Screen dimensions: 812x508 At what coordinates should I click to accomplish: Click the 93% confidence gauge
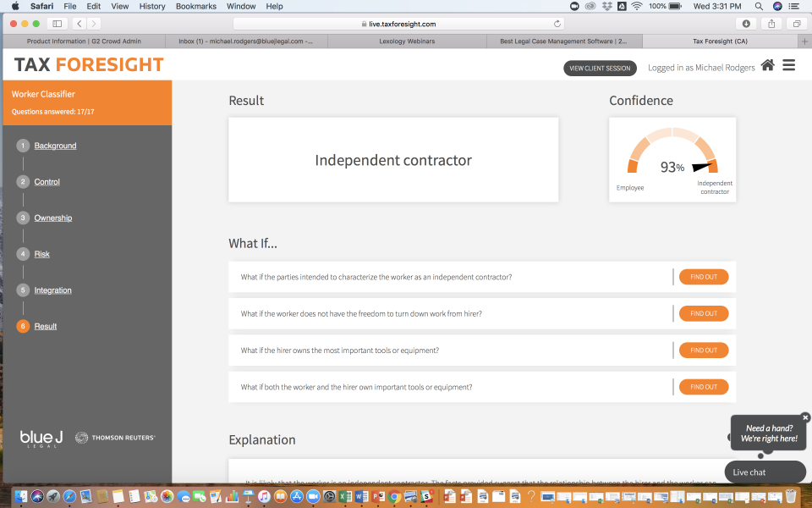pyautogui.click(x=672, y=160)
